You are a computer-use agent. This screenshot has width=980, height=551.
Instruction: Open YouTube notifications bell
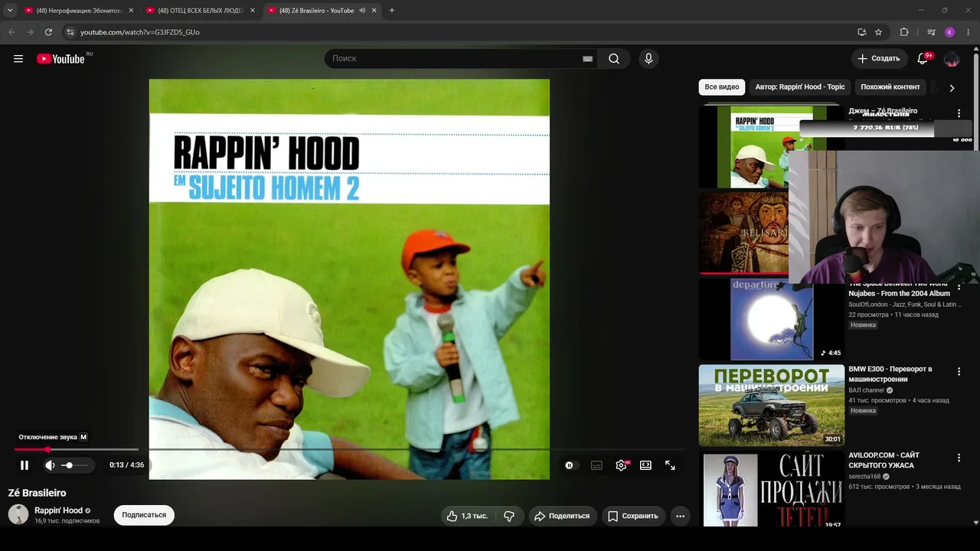tap(923, 59)
